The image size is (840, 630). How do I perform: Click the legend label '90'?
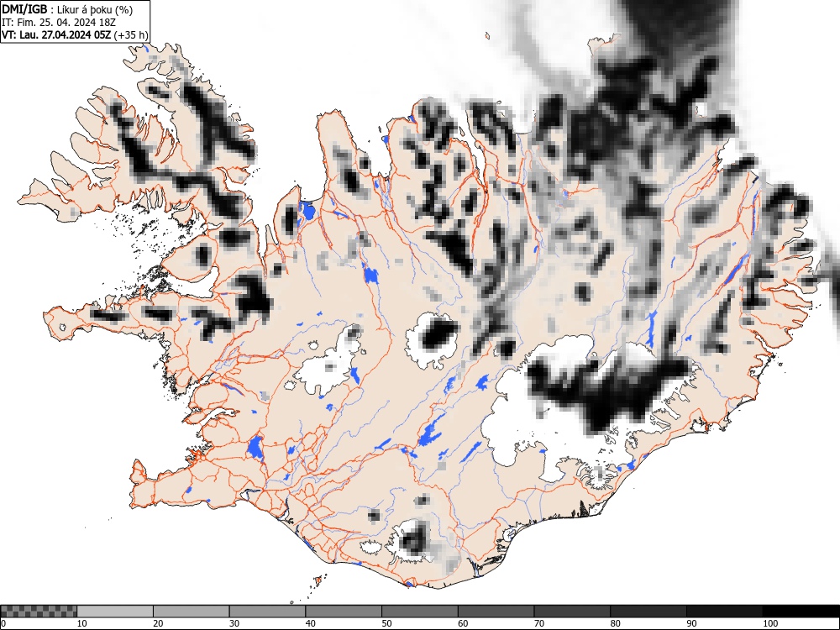pyautogui.click(x=691, y=623)
